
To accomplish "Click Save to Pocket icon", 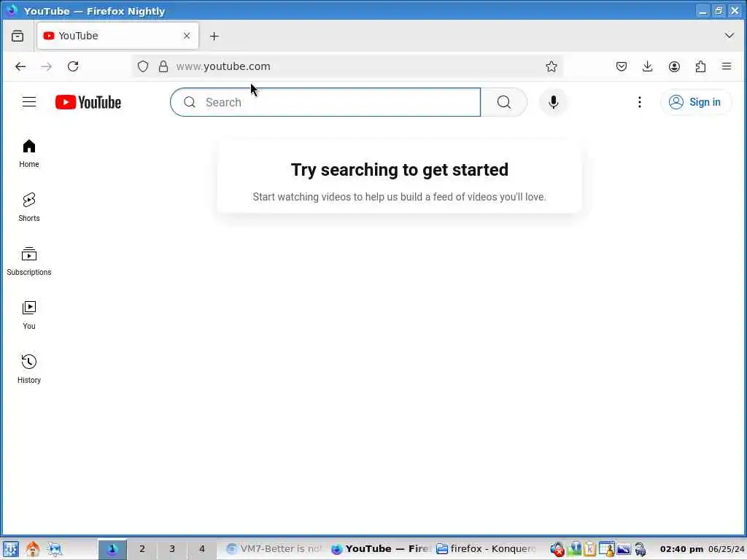I will [x=622, y=66].
